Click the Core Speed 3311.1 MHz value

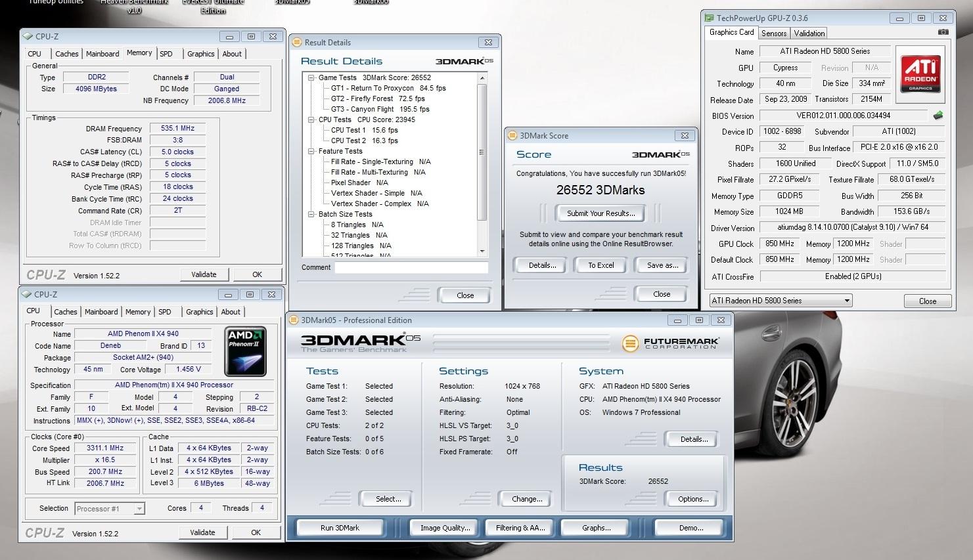tap(105, 448)
